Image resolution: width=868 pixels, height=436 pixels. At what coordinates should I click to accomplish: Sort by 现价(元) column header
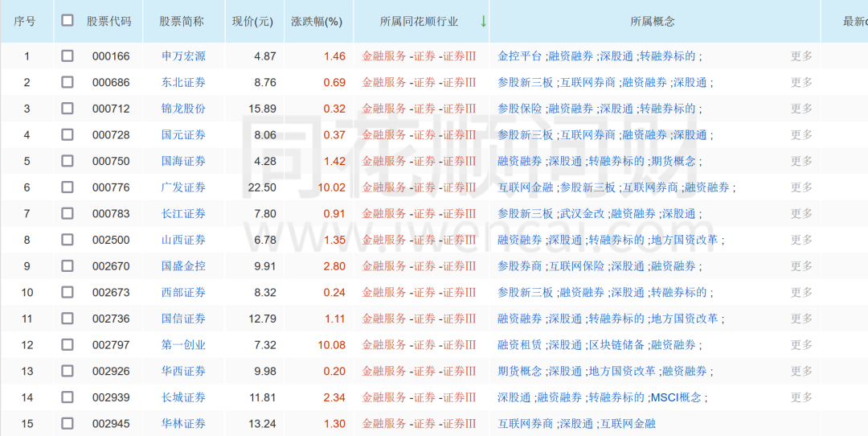click(252, 22)
